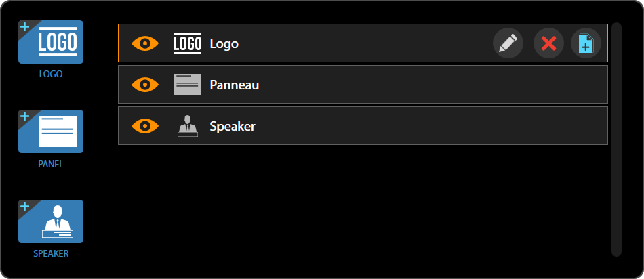
Task: Duplicate the Logo layer with page-plus icon
Action: pyautogui.click(x=586, y=43)
